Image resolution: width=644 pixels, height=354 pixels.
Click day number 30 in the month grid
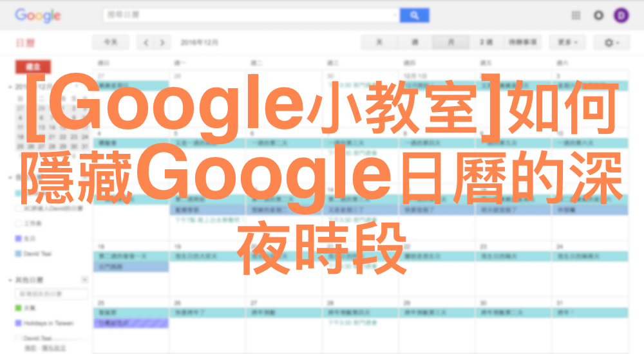[484, 303]
